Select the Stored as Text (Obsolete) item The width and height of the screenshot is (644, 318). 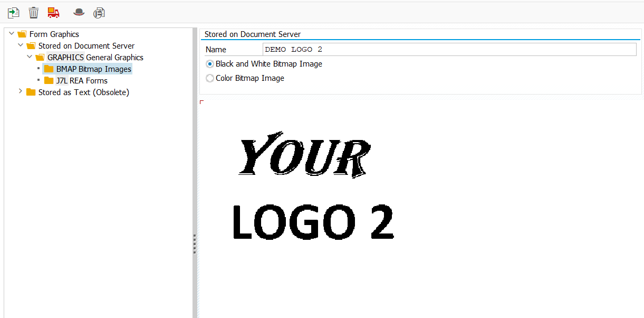point(83,92)
